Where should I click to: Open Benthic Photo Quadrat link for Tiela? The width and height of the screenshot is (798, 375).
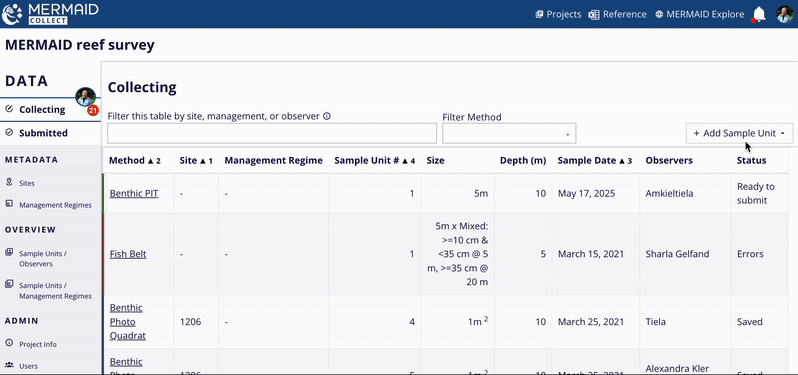[128, 322]
